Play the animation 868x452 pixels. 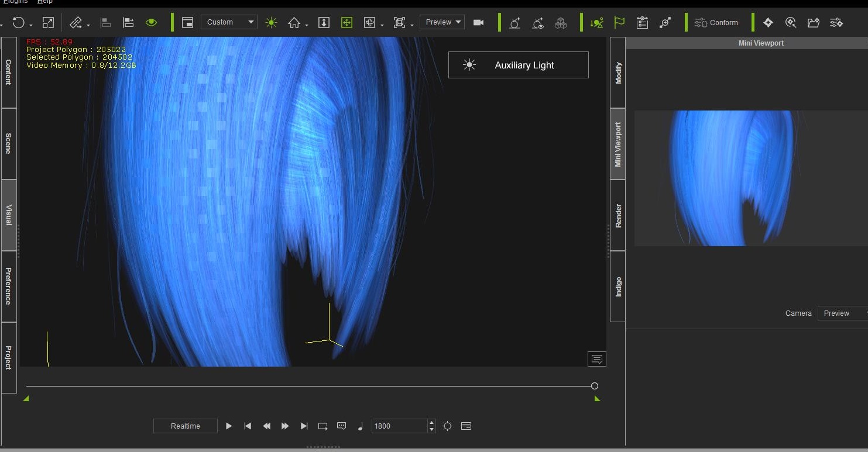coord(229,426)
